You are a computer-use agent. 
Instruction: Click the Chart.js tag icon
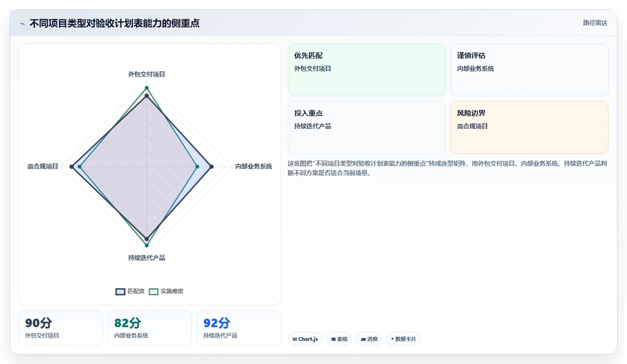295,339
